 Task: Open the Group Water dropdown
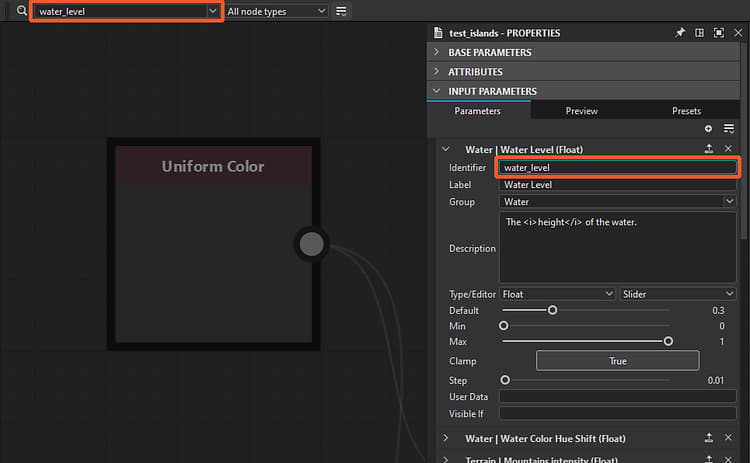pos(618,202)
